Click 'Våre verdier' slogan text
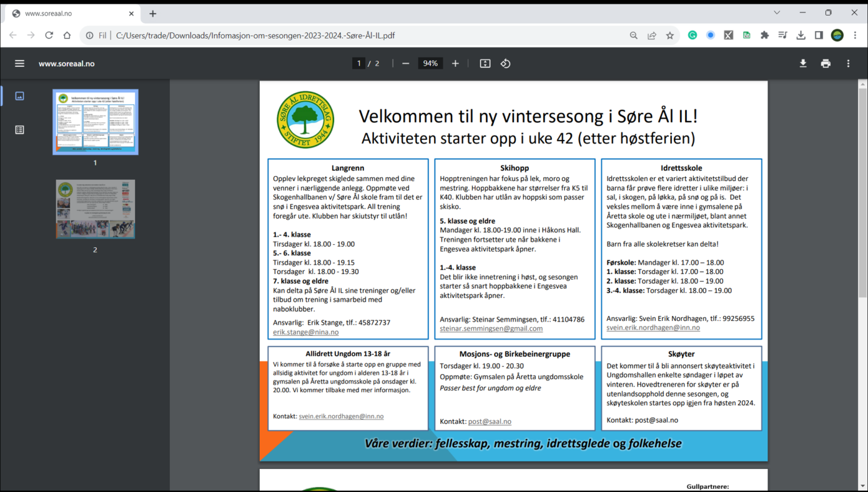The height and width of the screenshot is (492, 868). tap(523, 444)
